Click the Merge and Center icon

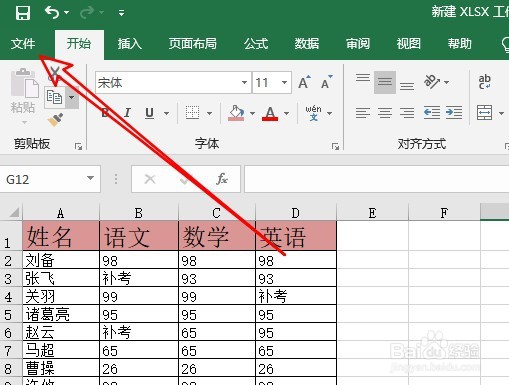tap(484, 113)
